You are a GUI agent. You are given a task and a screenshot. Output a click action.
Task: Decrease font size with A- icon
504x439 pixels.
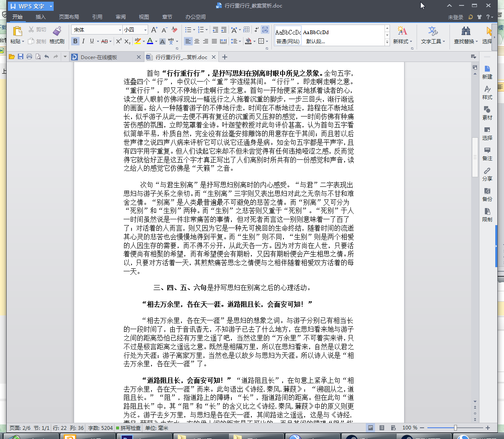click(164, 30)
